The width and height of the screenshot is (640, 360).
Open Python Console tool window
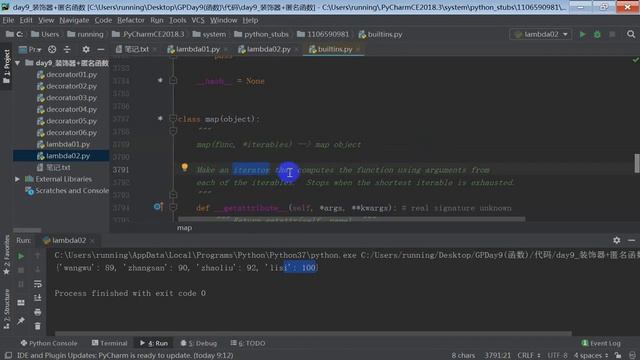49,343
